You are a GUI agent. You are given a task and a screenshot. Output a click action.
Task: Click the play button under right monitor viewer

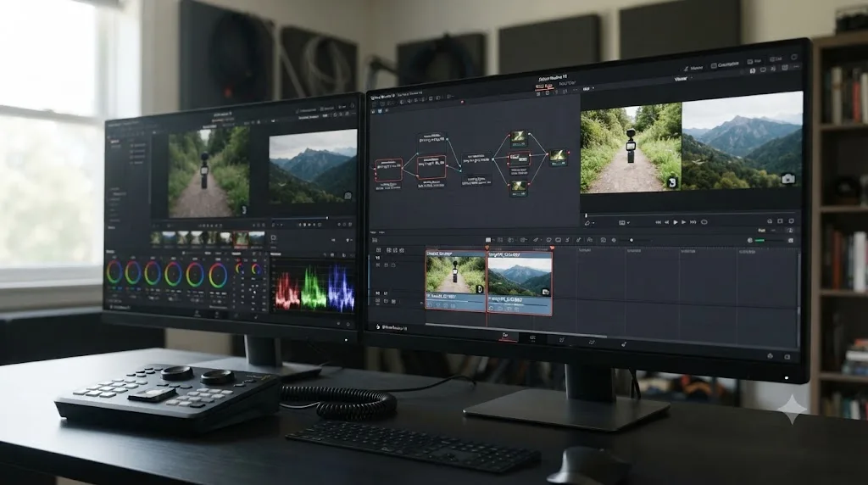pos(676,222)
